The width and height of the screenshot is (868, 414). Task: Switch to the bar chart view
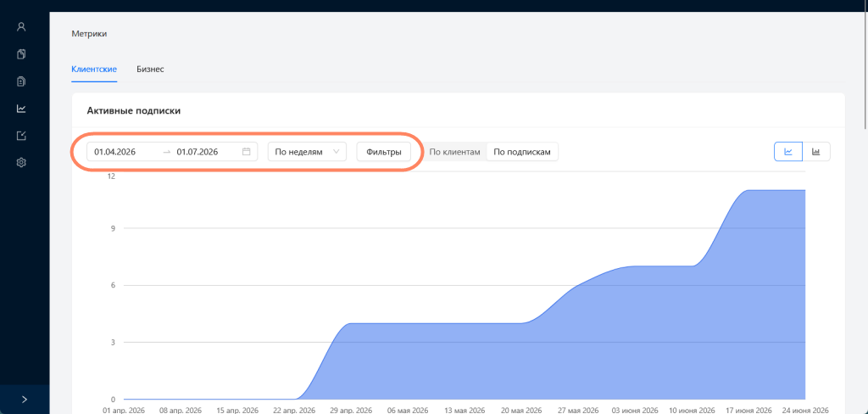816,152
